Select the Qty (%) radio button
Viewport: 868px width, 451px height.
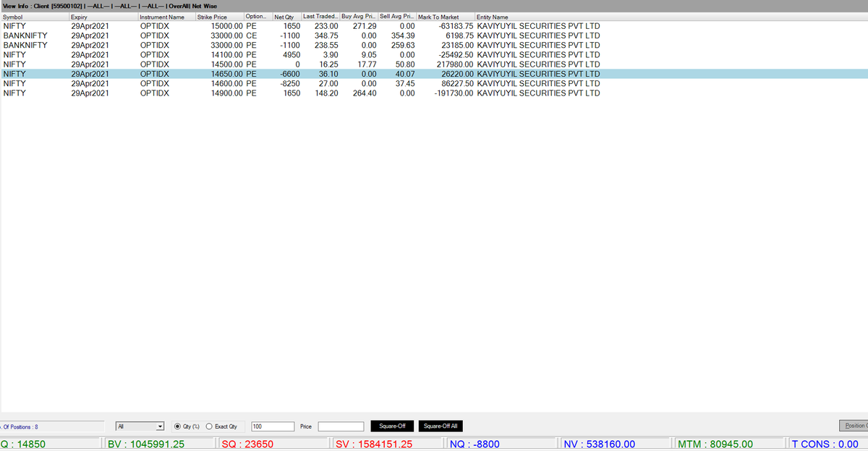[178, 426]
